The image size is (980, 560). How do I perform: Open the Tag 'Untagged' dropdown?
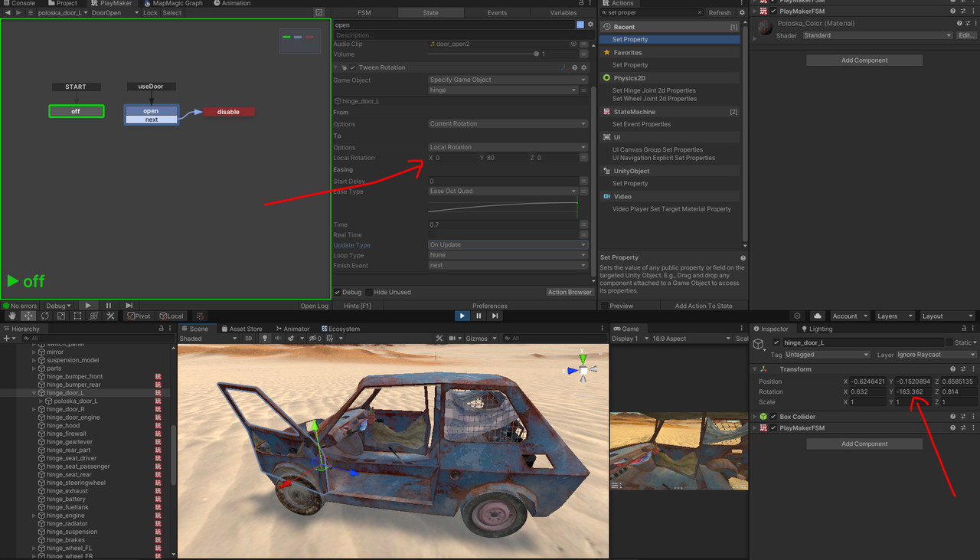click(x=828, y=355)
